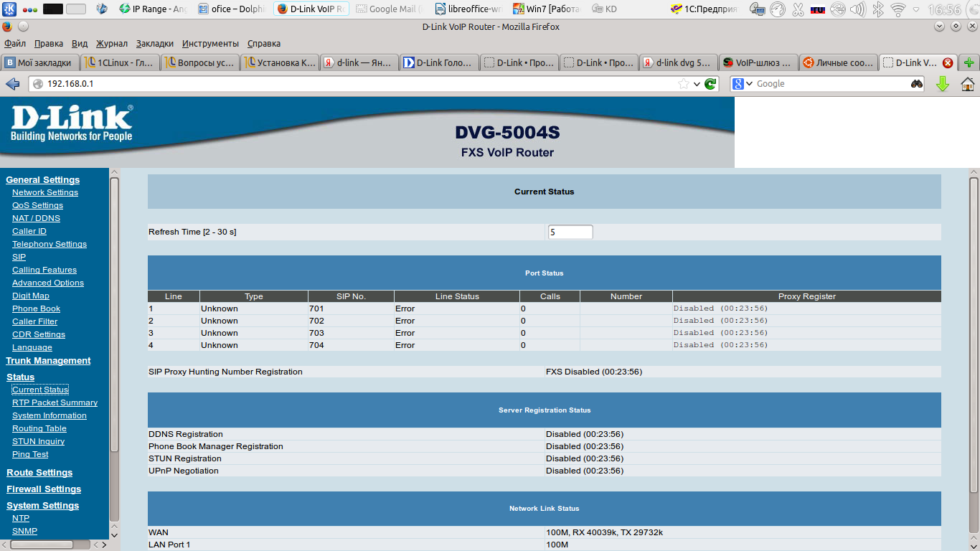The width and height of the screenshot is (980, 551).
Task: Open Telephony Settings link
Action: (x=50, y=244)
